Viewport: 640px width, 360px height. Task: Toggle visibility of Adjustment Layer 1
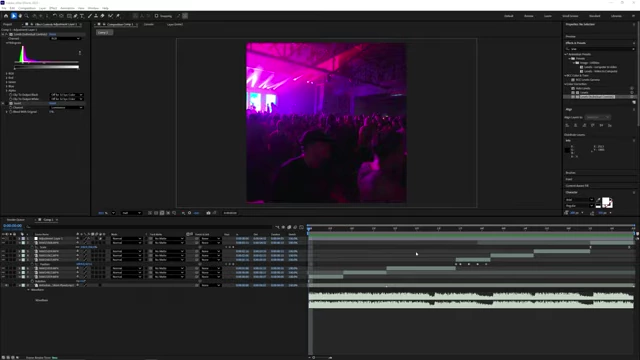(3, 238)
